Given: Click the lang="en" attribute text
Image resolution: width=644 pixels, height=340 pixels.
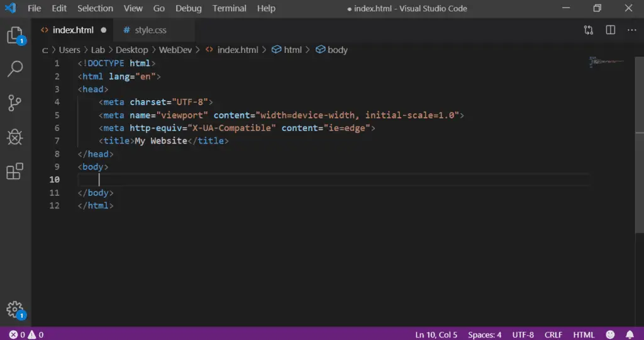Looking at the screenshot, I should pos(132,76).
